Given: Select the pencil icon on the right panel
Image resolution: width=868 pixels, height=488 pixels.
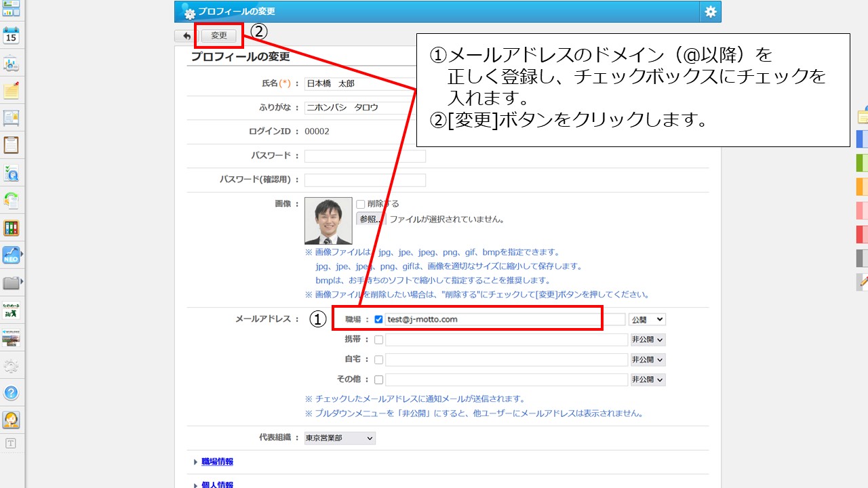Looking at the screenshot, I should point(862,282).
